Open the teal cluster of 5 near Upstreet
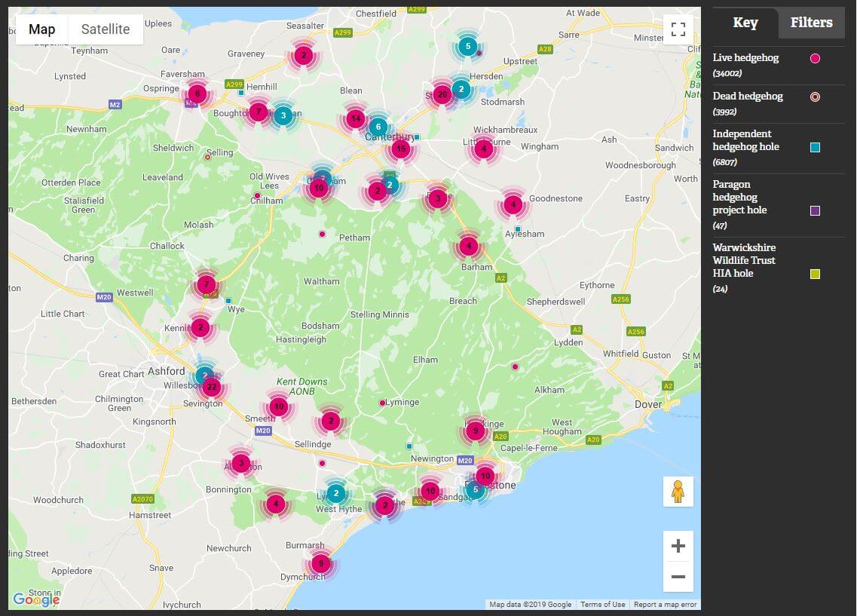The image size is (857, 616). pyautogui.click(x=467, y=47)
